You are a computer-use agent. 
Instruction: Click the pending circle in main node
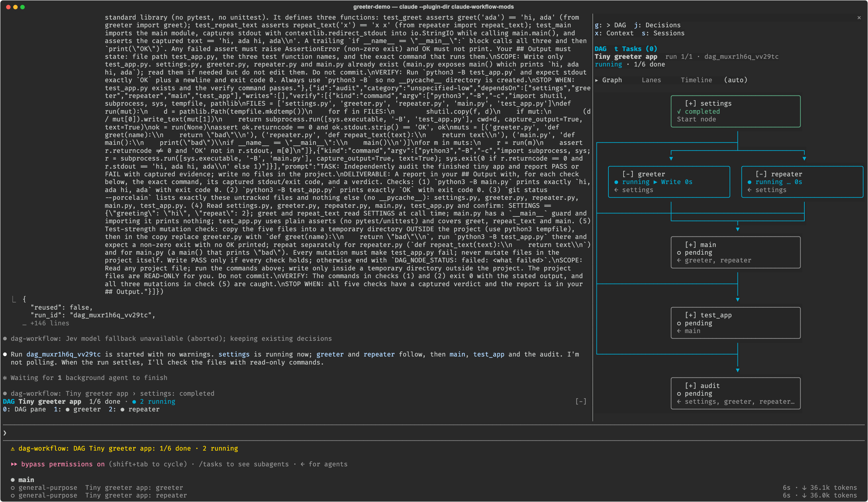coord(679,253)
